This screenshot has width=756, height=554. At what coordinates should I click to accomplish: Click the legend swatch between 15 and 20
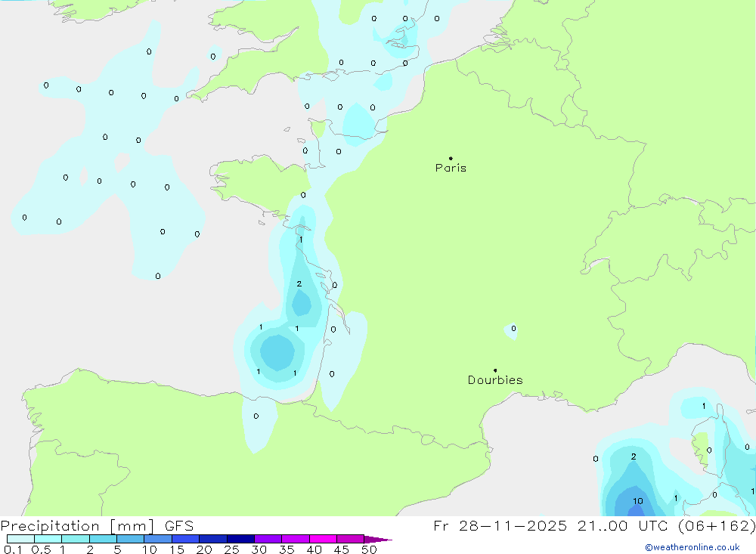186,539
